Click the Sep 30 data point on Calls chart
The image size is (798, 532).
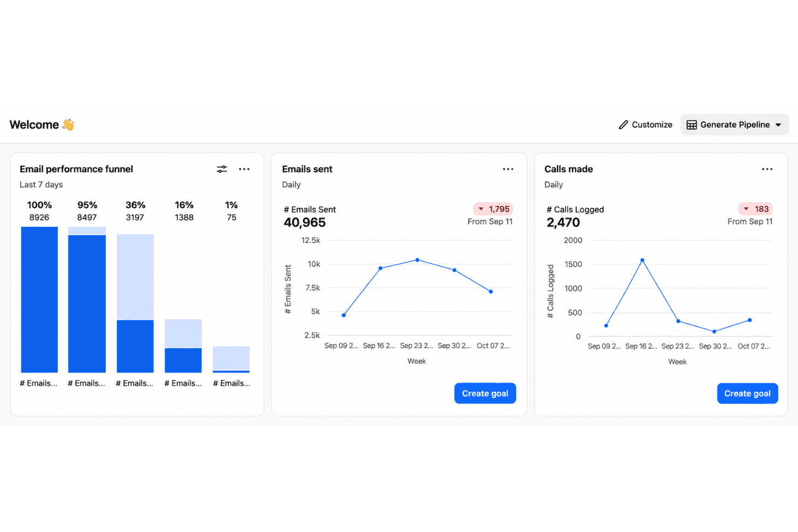714,331
